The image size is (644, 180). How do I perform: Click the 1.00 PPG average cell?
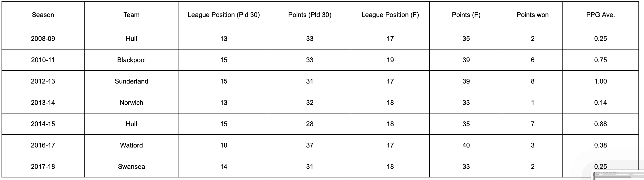click(x=600, y=81)
